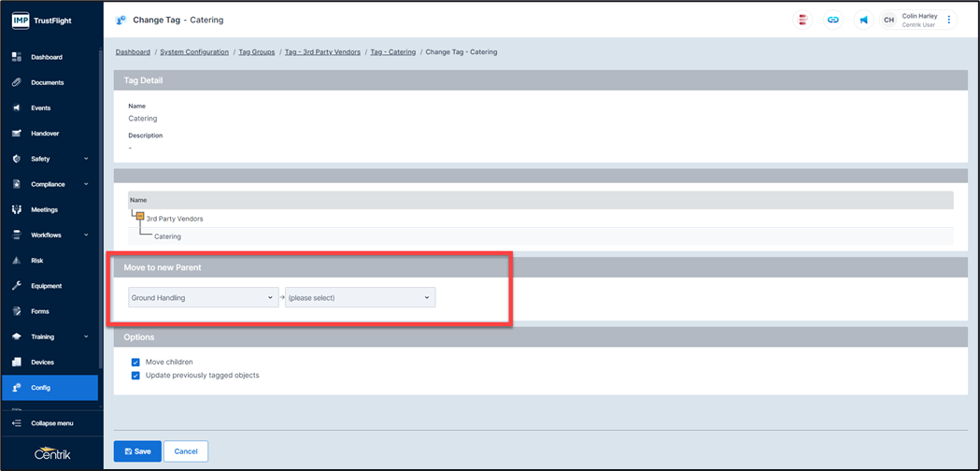The image size is (980, 471).
Task: Open Documents in the sidebar
Action: [50, 82]
